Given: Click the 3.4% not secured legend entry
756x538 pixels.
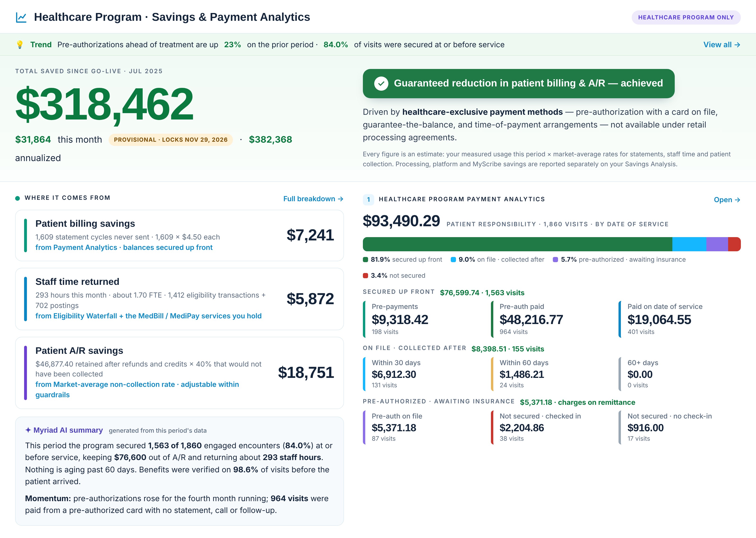Looking at the screenshot, I should pos(394,276).
